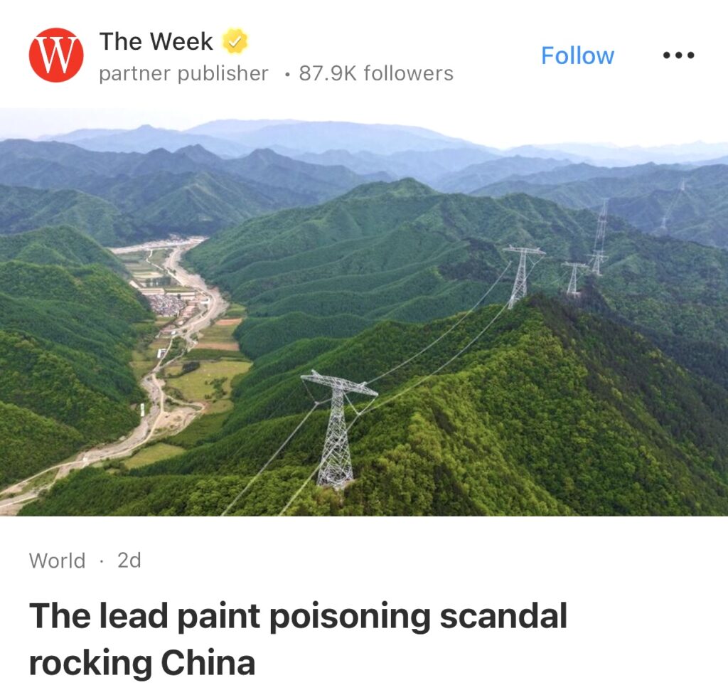Image resolution: width=728 pixels, height=700 pixels.
Task: View the 87.9K followers count
Action: (376, 73)
